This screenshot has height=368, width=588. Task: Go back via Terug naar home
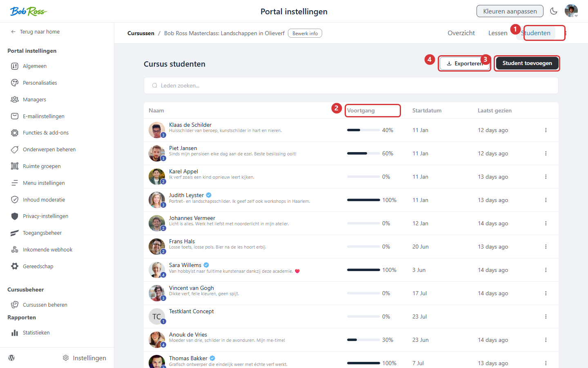pos(36,31)
